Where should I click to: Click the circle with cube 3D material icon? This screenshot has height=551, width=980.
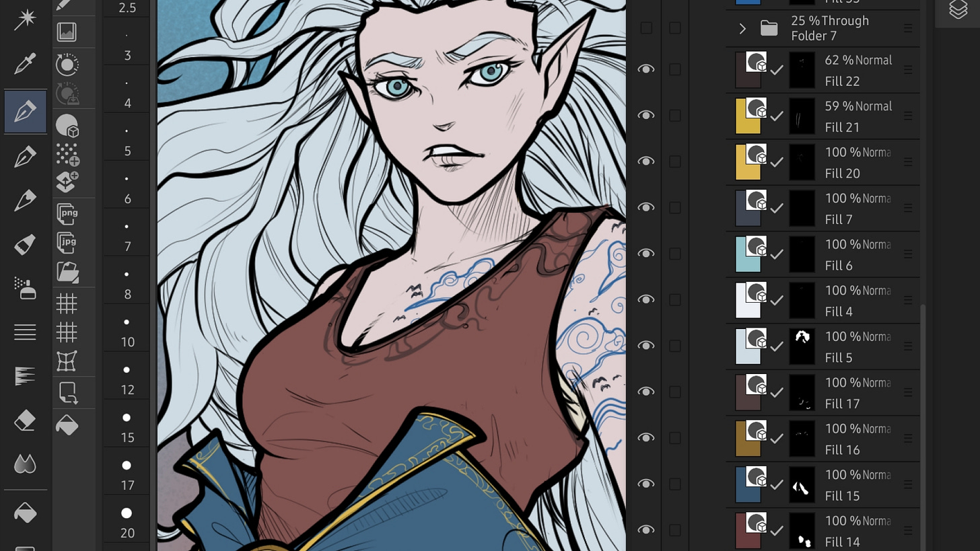click(x=67, y=126)
